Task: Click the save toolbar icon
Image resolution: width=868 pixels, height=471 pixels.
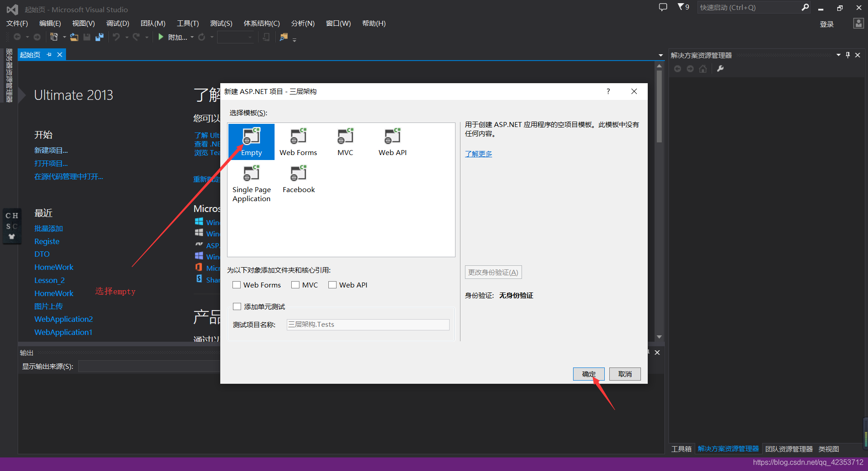Action: coord(87,37)
